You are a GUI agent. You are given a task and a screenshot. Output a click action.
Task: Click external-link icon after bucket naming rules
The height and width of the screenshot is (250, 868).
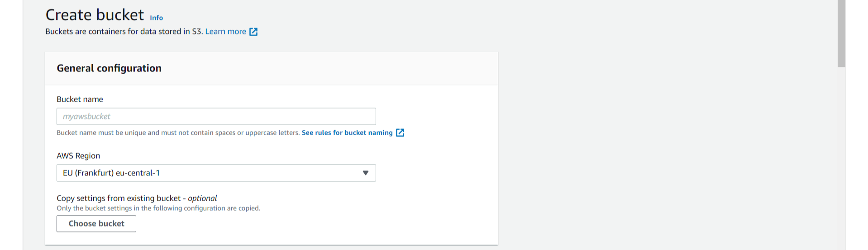click(400, 132)
